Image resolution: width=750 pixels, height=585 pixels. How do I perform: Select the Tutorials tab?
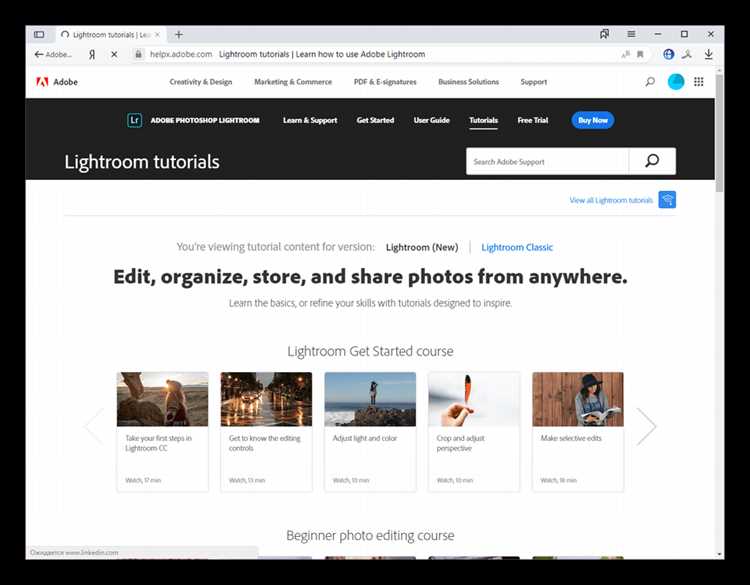pyautogui.click(x=484, y=120)
